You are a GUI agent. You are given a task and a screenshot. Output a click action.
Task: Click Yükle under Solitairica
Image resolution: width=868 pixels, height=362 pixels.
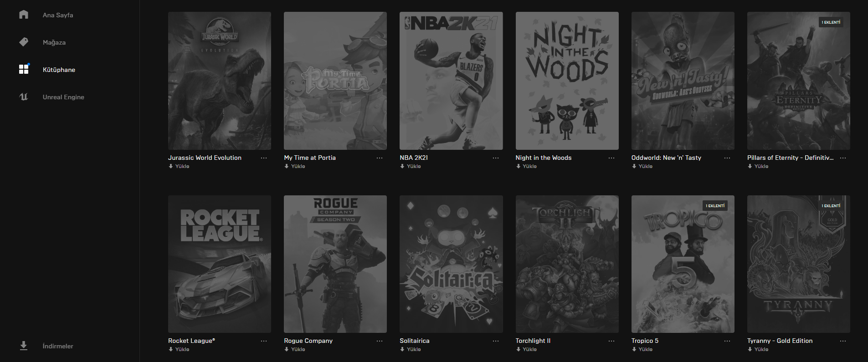coord(411,349)
